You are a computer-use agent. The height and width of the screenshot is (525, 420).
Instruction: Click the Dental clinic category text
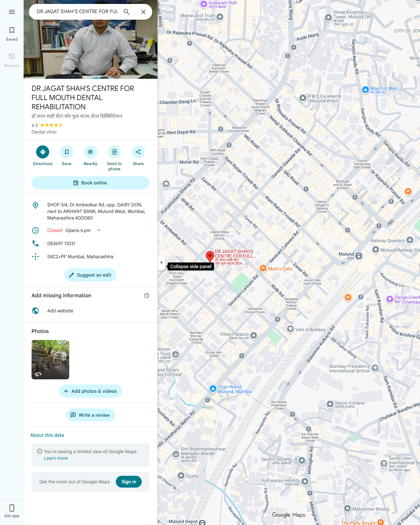coord(44,132)
